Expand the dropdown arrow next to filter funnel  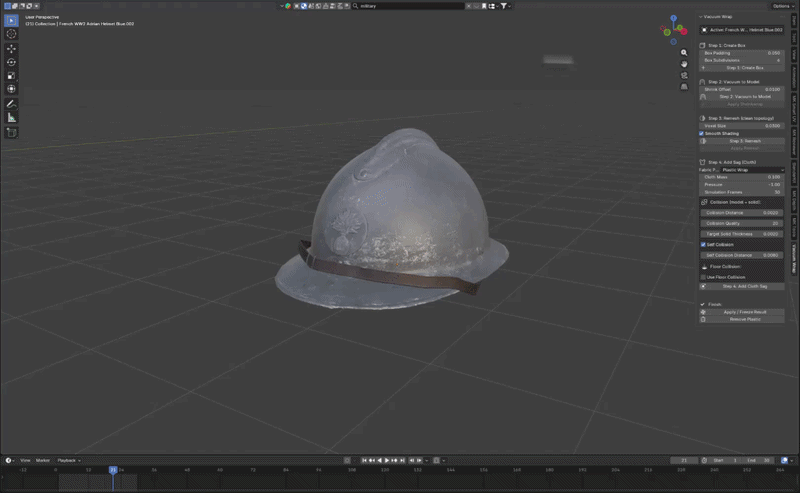click(x=509, y=6)
